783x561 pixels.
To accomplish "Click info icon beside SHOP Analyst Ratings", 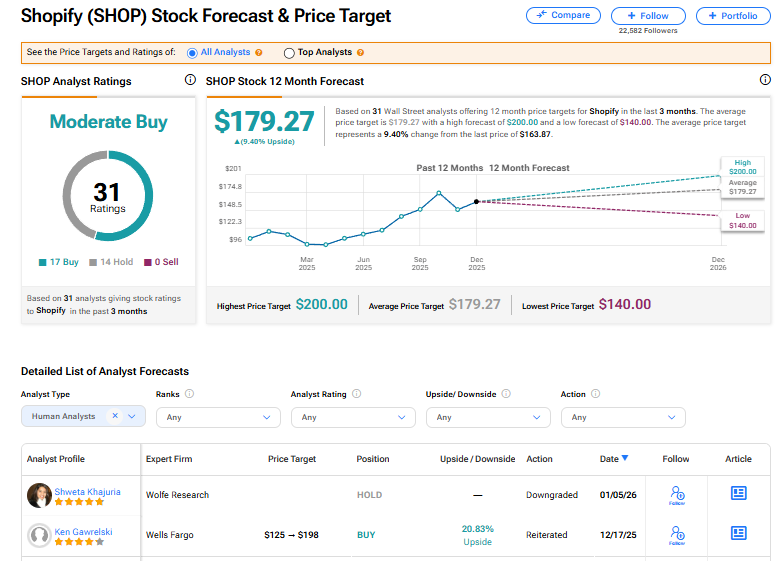I will [x=190, y=80].
